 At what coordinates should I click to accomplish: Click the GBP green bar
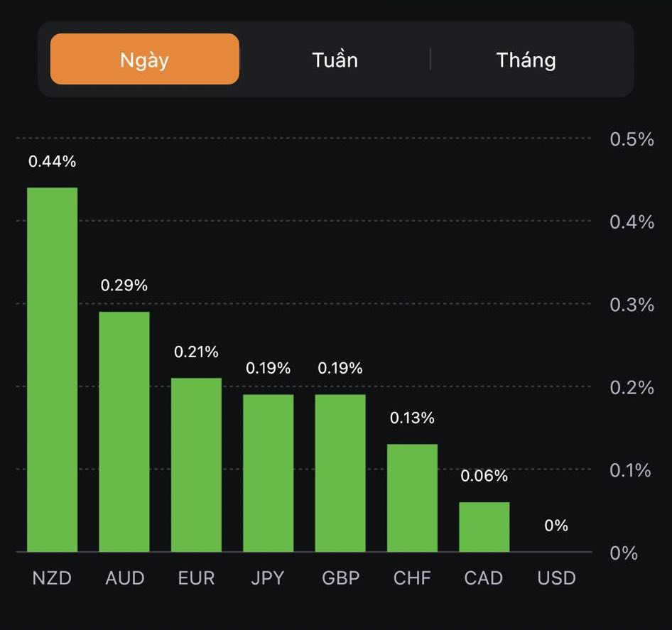[340, 473]
